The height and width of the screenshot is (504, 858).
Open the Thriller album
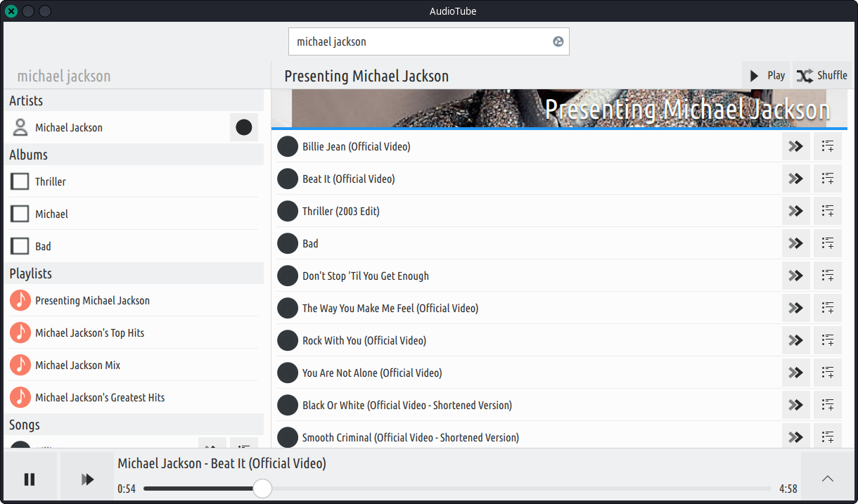point(51,181)
